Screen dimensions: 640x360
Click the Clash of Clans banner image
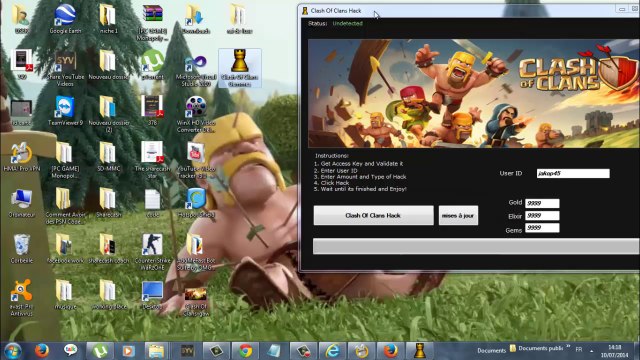tap(473, 93)
